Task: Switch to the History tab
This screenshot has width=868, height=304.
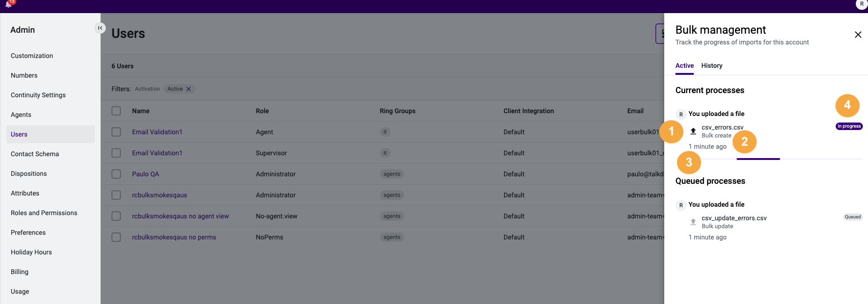Action: click(x=712, y=65)
